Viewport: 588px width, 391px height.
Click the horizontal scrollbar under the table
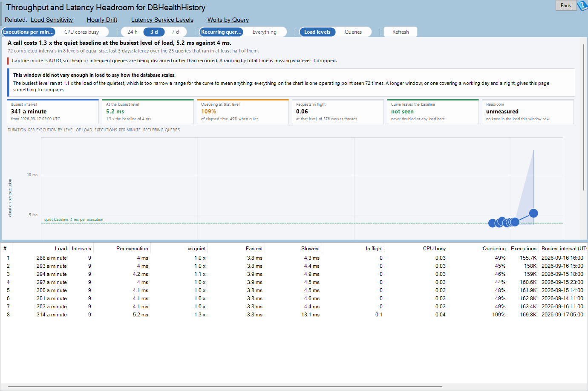tap(225, 387)
